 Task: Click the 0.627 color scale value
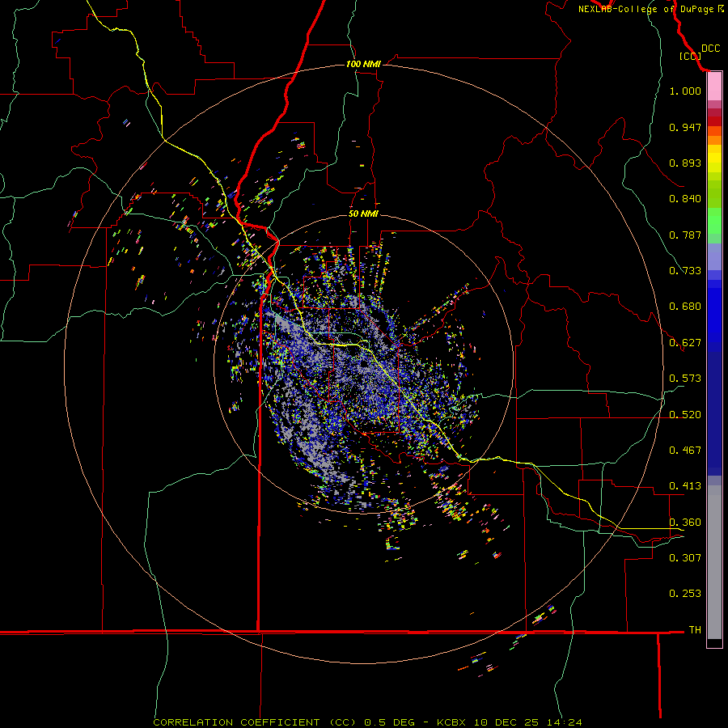(685, 343)
